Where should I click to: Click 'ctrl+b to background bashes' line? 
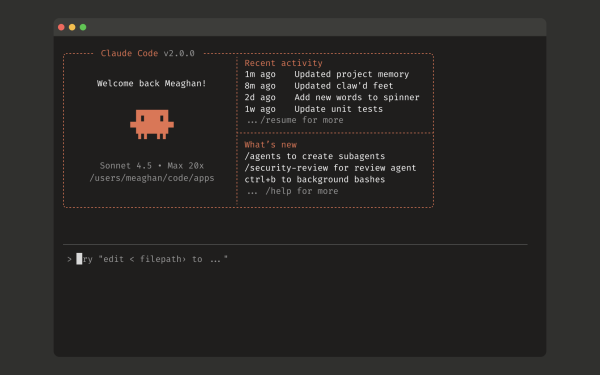point(315,179)
